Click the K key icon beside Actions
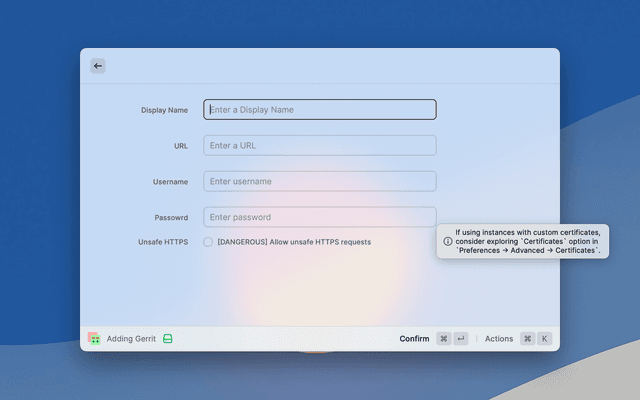Viewport: 640px width, 400px height. pyautogui.click(x=545, y=339)
